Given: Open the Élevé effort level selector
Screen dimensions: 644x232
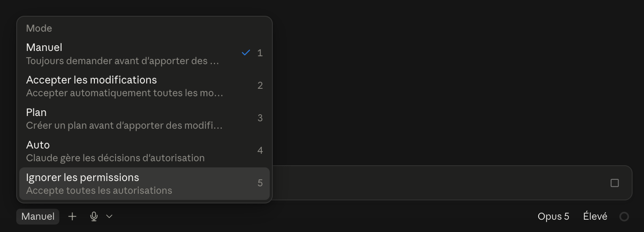Looking at the screenshot, I should [595, 216].
